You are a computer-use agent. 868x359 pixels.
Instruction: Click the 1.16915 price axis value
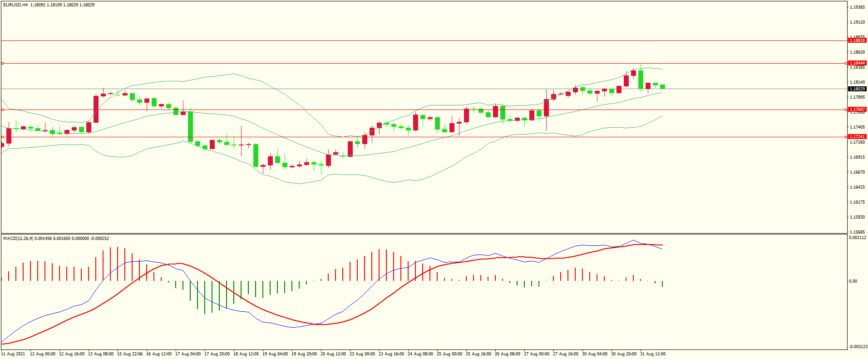857,157
